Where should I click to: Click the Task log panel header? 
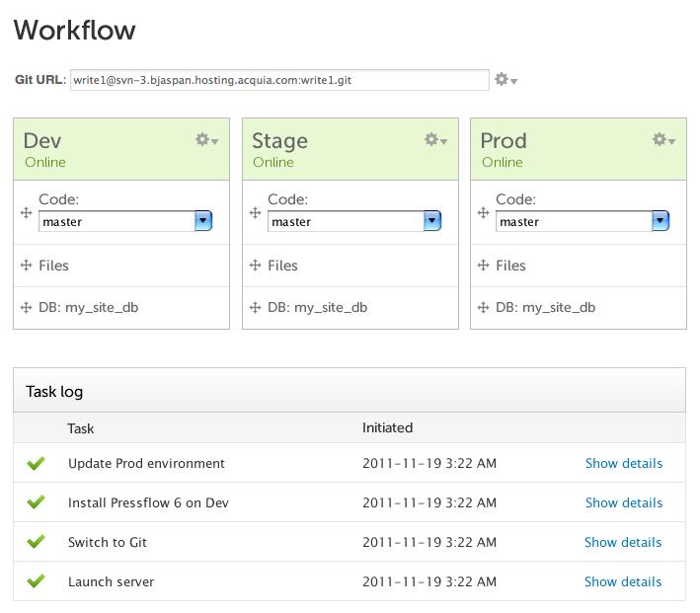[x=349, y=391]
